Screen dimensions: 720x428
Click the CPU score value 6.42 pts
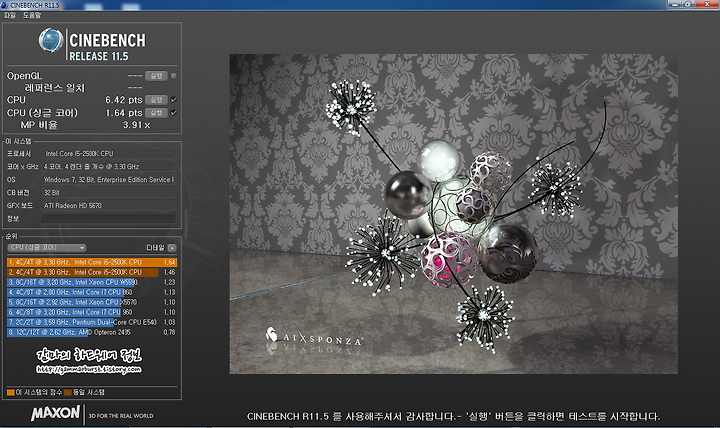tap(124, 100)
